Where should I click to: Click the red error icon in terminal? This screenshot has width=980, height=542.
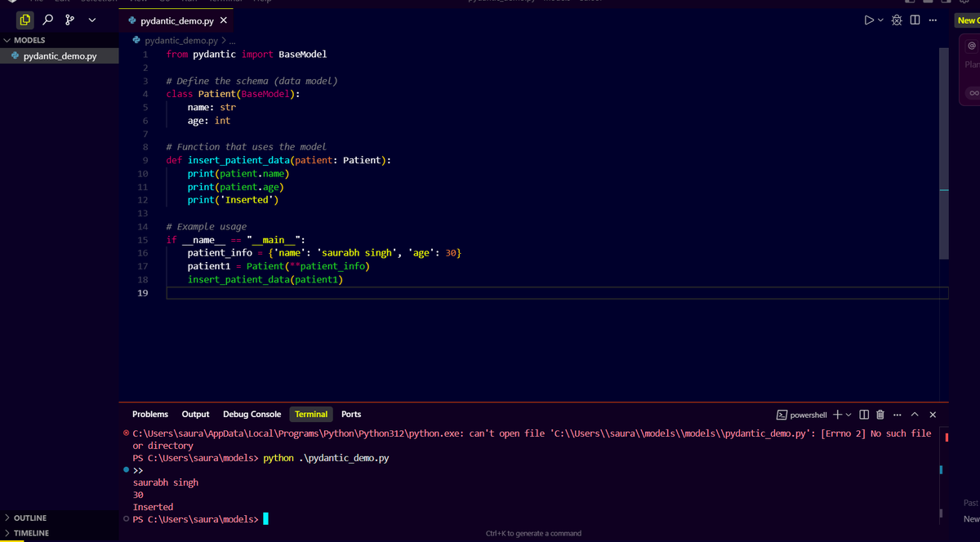click(126, 433)
